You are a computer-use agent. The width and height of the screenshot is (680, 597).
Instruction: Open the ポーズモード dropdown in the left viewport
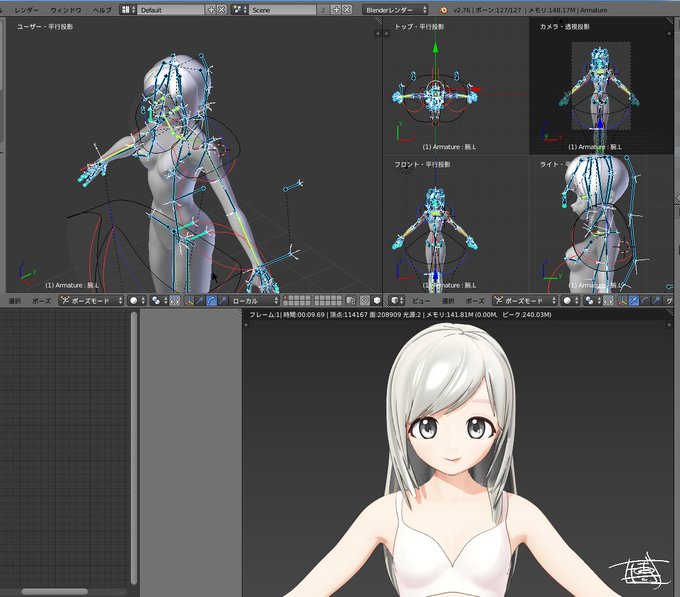[x=92, y=300]
